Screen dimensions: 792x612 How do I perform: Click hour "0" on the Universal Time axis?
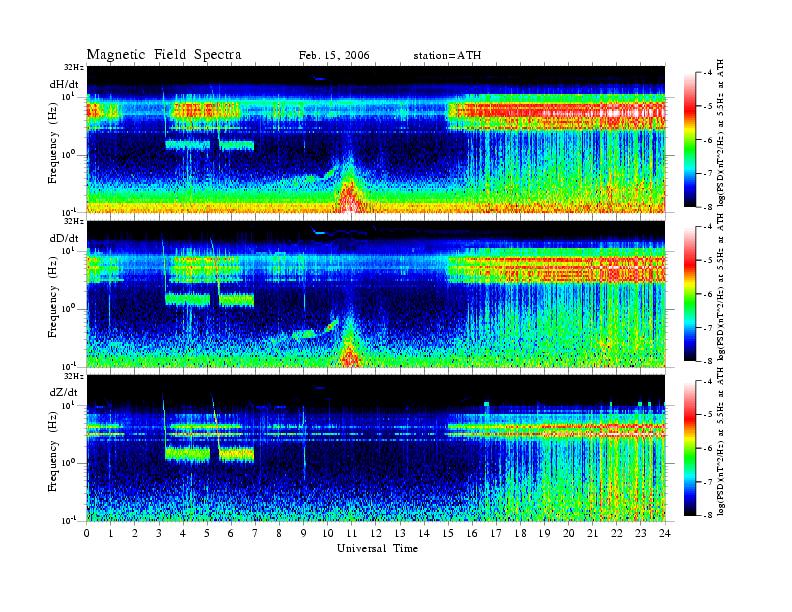[87, 533]
